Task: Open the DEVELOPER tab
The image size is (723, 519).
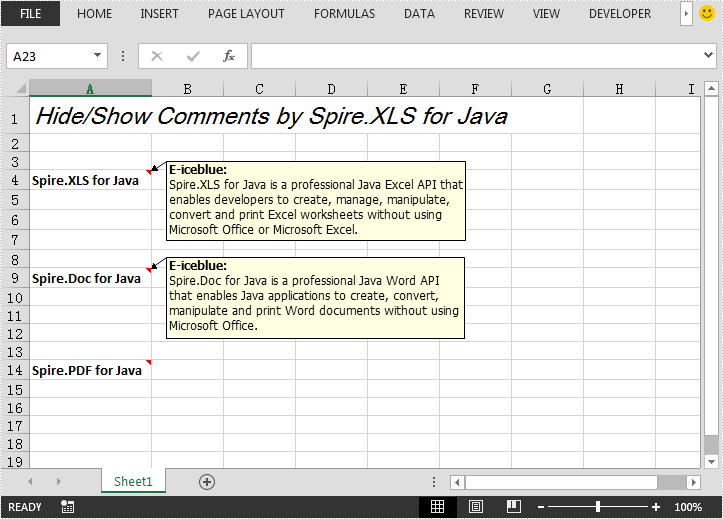Action: [x=620, y=14]
